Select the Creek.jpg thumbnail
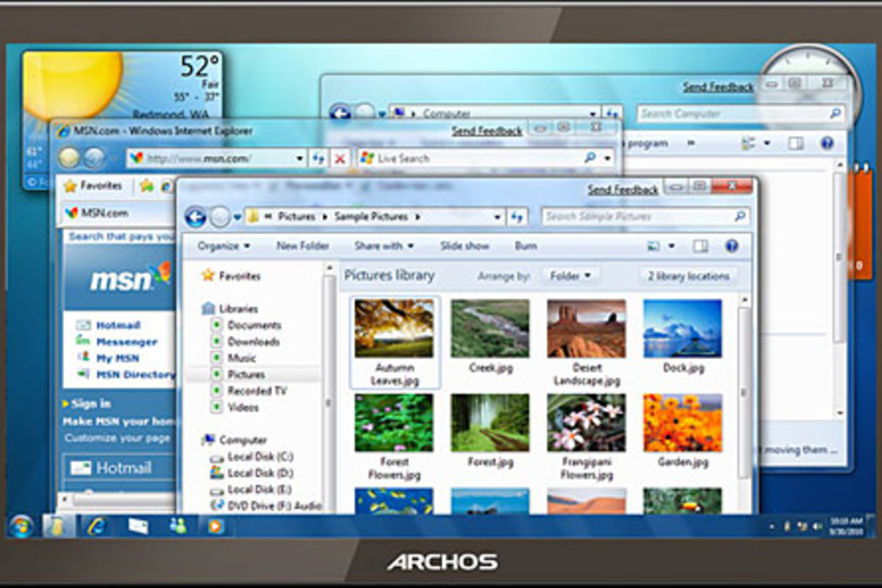This screenshot has width=882, height=588. (x=490, y=328)
